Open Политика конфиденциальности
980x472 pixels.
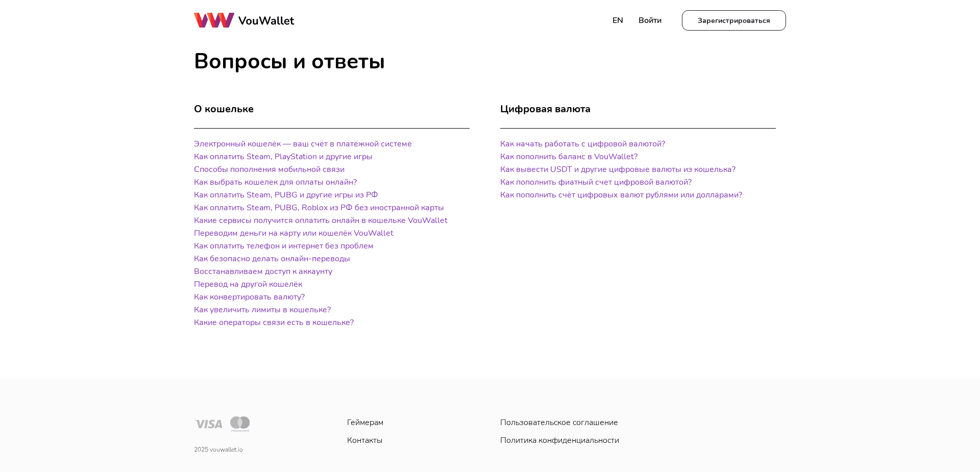pos(559,440)
